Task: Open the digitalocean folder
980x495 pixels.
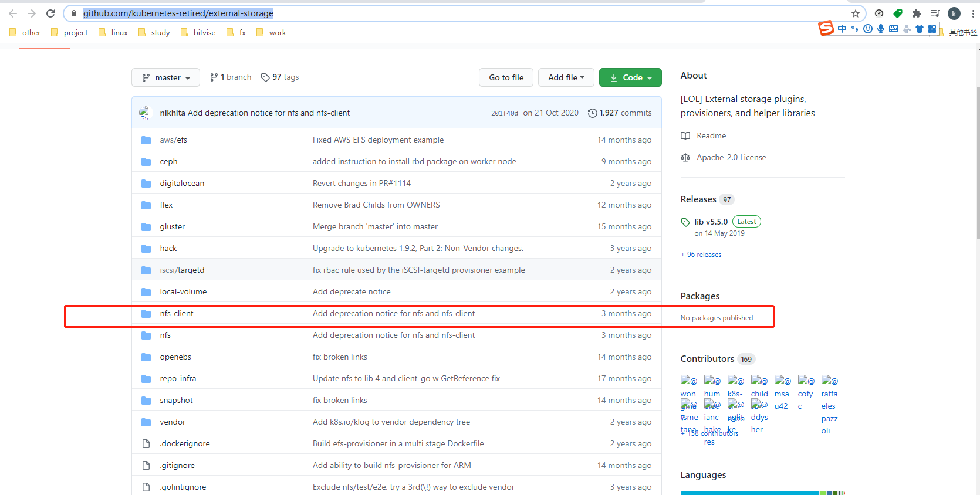Action: point(182,183)
